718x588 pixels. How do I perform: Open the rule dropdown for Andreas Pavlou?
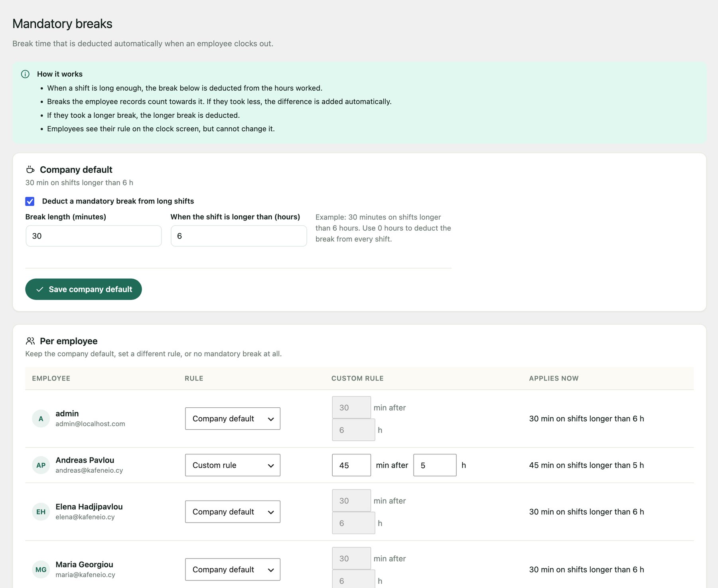[233, 465]
